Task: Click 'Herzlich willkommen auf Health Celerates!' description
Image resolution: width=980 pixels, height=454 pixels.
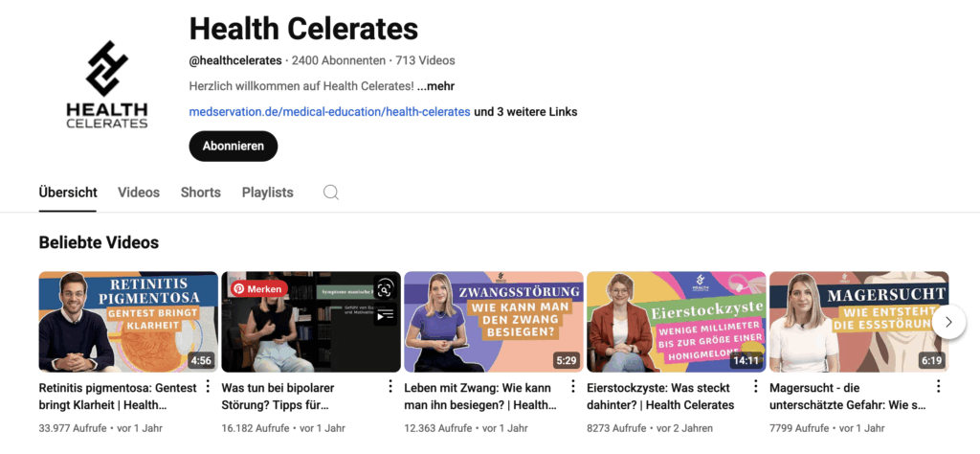Action: click(301, 86)
